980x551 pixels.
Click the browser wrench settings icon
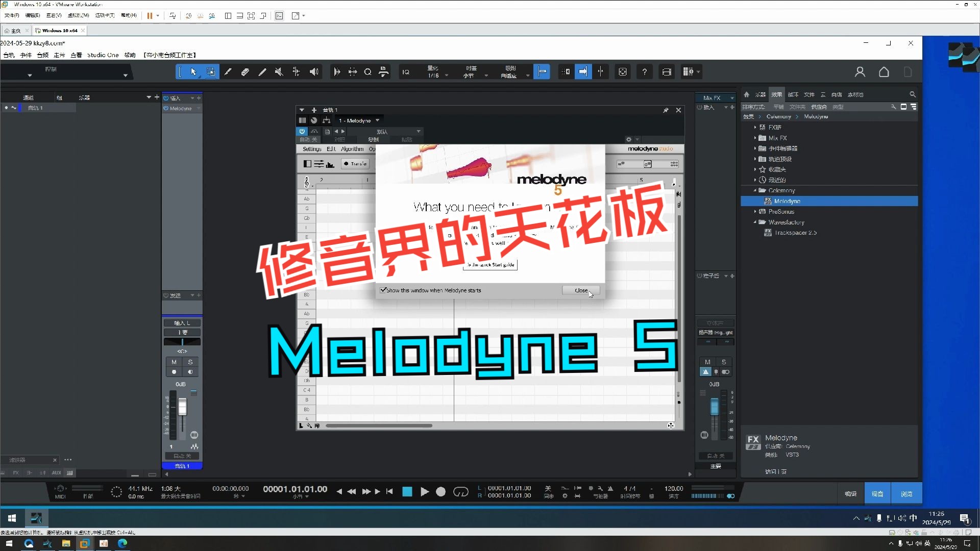[894, 107]
